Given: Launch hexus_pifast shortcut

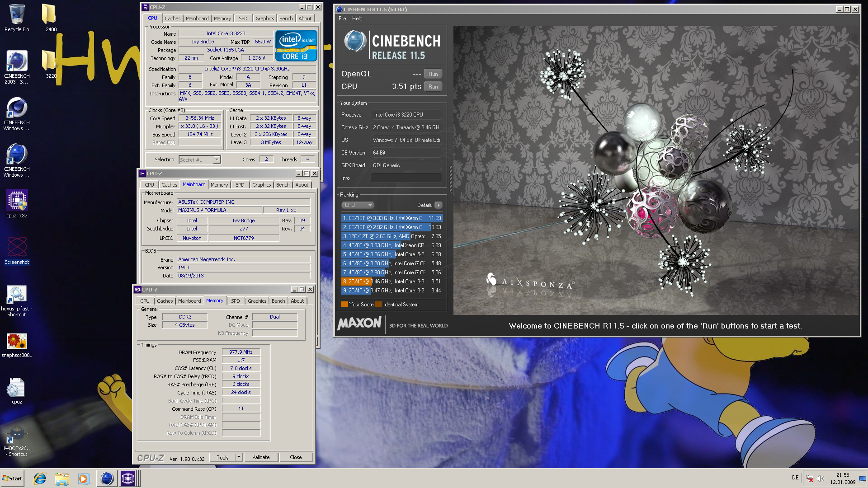Looking at the screenshot, I should pos(17,300).
